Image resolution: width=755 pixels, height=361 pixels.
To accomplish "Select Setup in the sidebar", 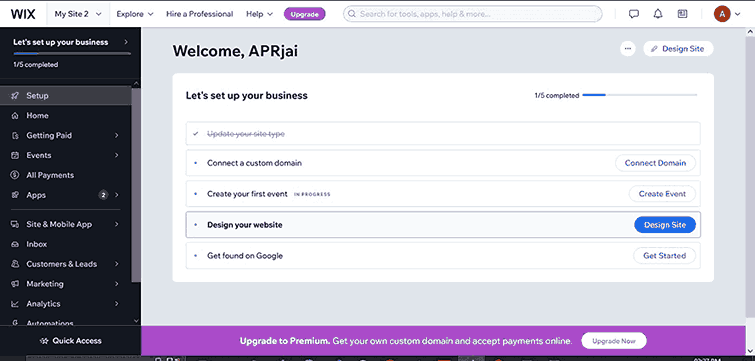I will [x=65, y=95].
